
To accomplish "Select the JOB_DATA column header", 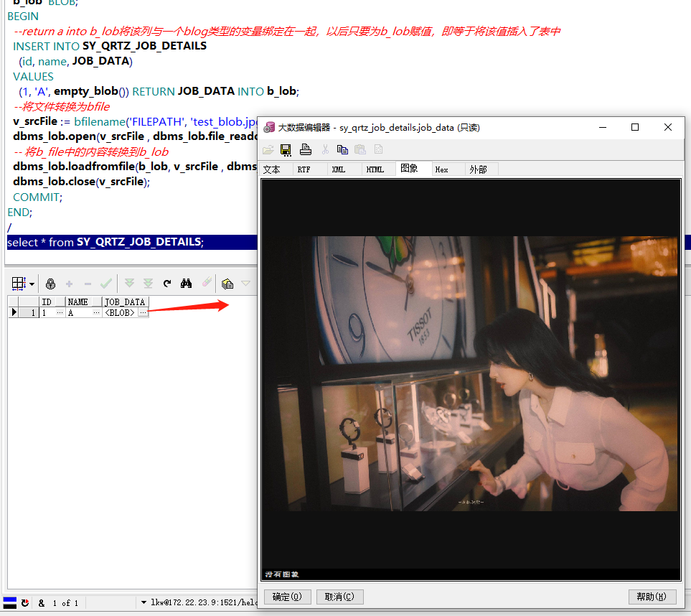I will pyautogui.click(x=125, y=302).
